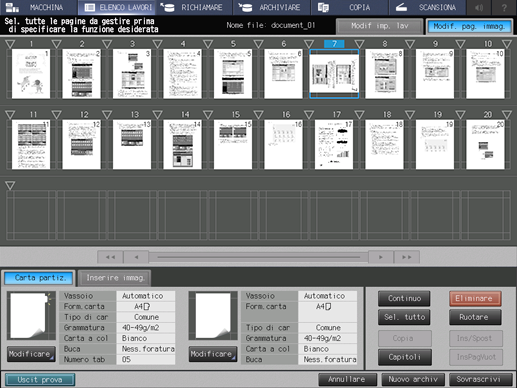Click the Annullare button

(x=347, y=379)
